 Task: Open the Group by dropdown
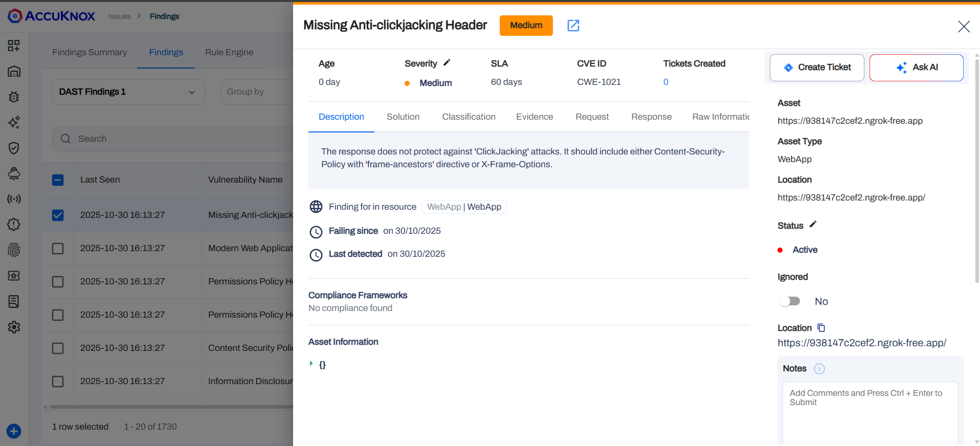click(x=256, y=92)
